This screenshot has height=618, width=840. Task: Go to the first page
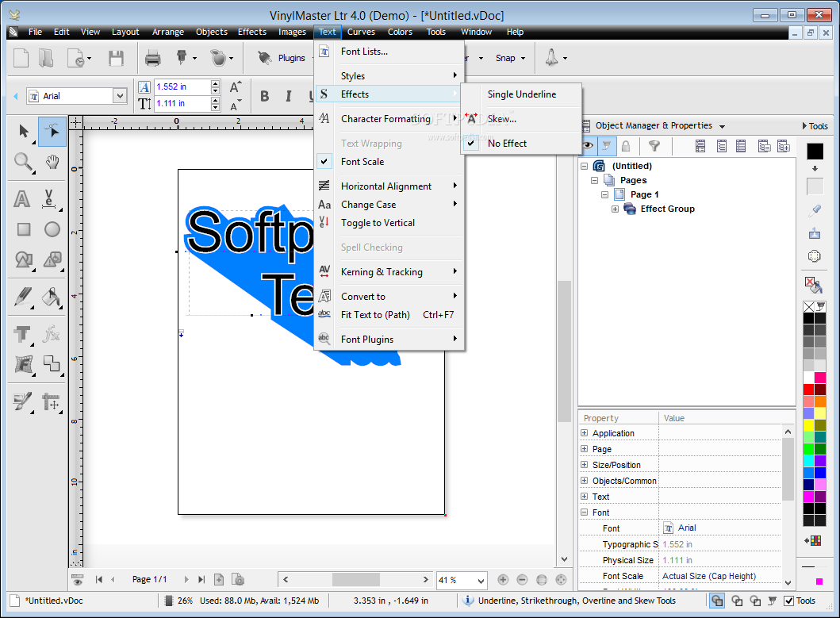99,579
